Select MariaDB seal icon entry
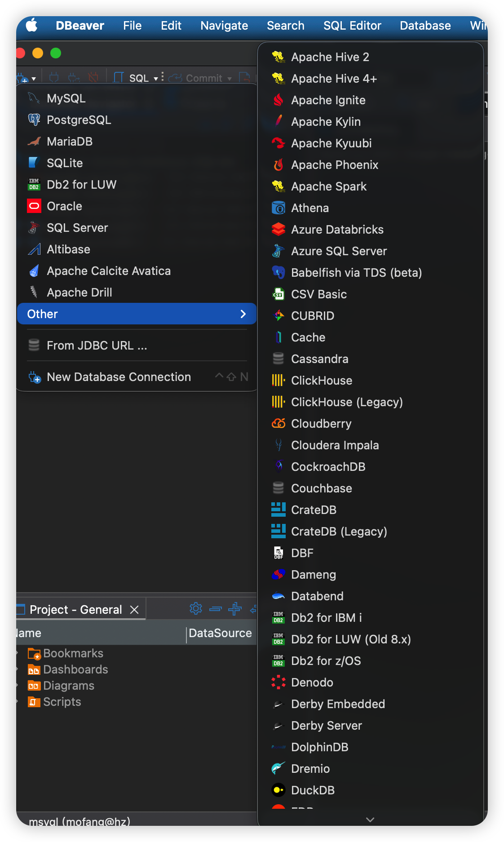 [x=137, y=142]
